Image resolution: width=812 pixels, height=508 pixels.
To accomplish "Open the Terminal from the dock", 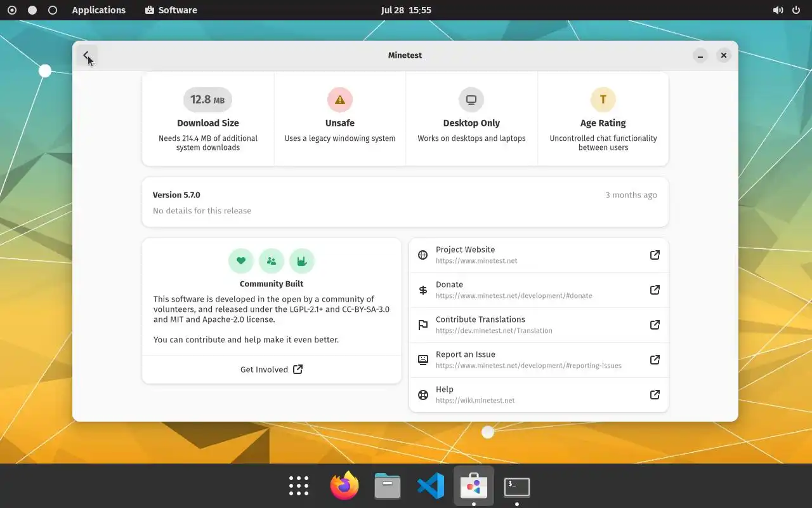I will 517,486.
